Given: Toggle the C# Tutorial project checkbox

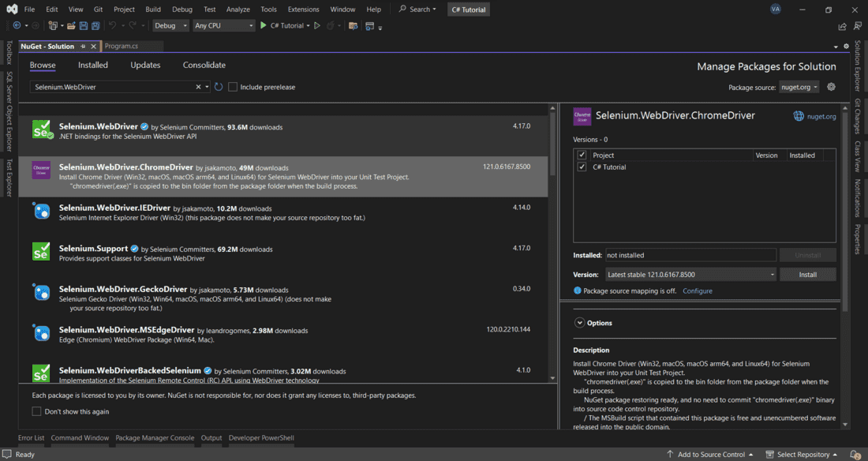Looking at the screenshot, I should pyautogui.click(x=582, y=167).
